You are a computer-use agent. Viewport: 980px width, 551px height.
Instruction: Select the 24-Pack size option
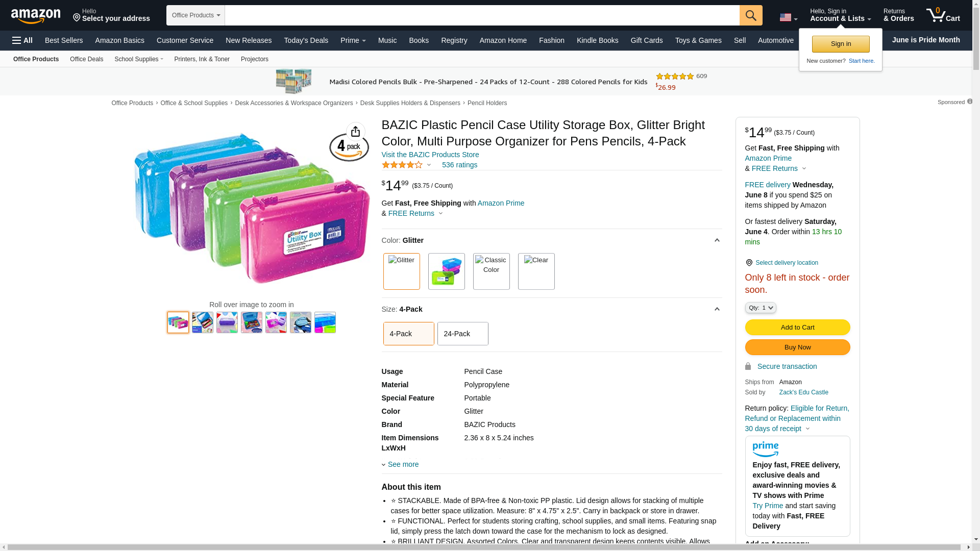(x=463, y=334)
